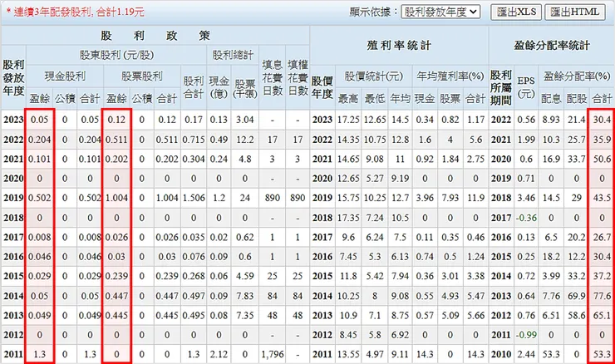Click the 17.35 highest price cell

click(348, 218)
